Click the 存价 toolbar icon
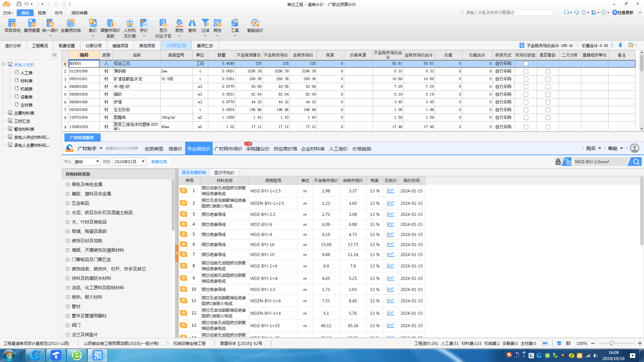644x362 pixels. (x=144, y=26)
